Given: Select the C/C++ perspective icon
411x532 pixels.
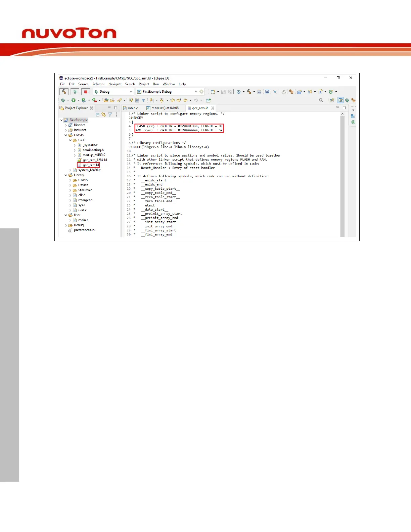Looking at the screenshot, I should 341,100.
